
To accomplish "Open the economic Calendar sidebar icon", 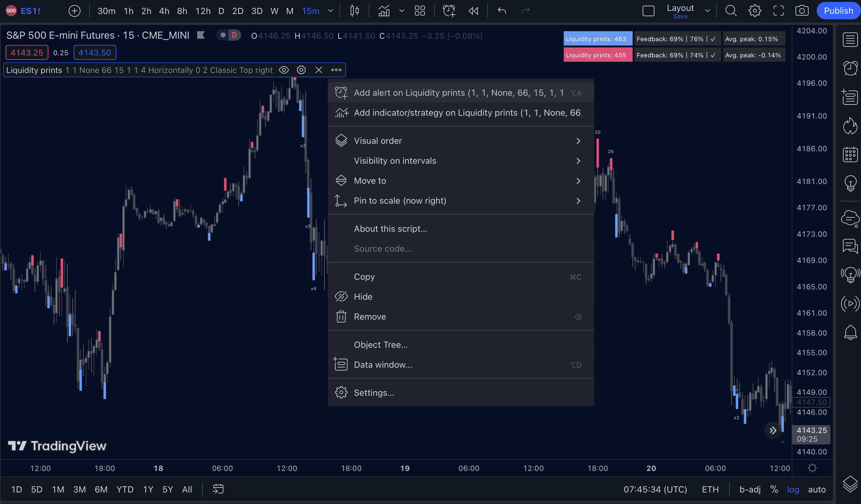I will click(850, 154).
